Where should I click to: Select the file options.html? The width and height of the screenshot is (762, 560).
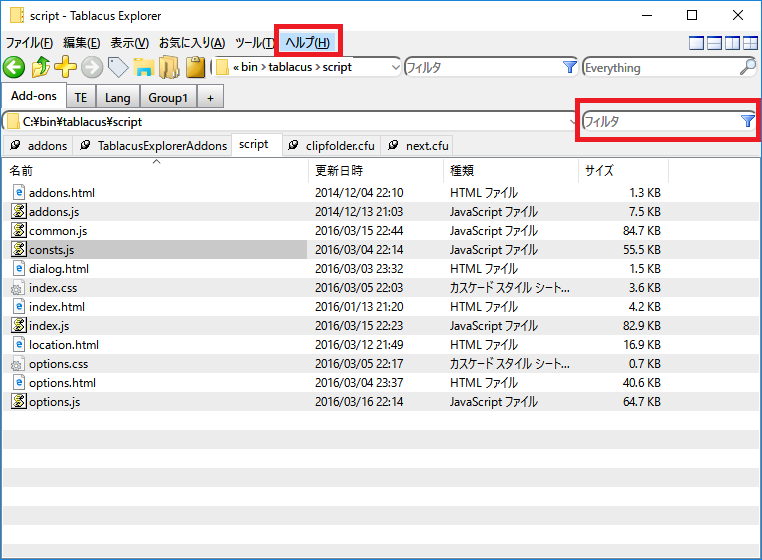click(x=62, y=383)
